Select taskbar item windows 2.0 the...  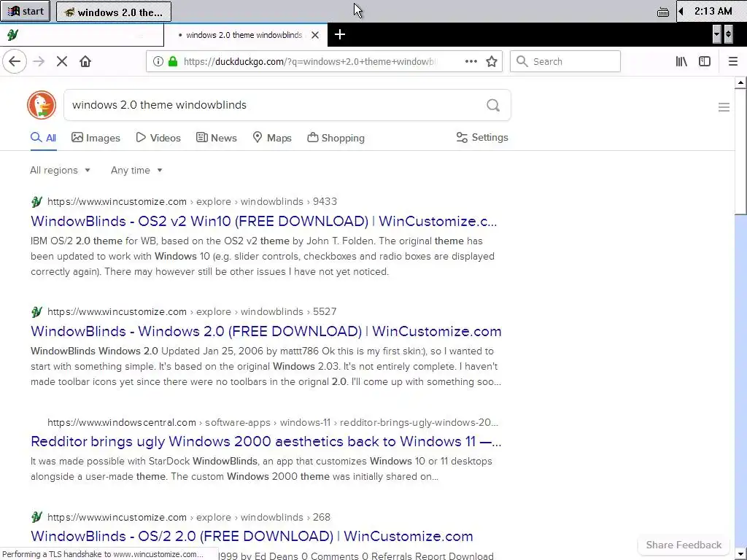pos(113,12)
